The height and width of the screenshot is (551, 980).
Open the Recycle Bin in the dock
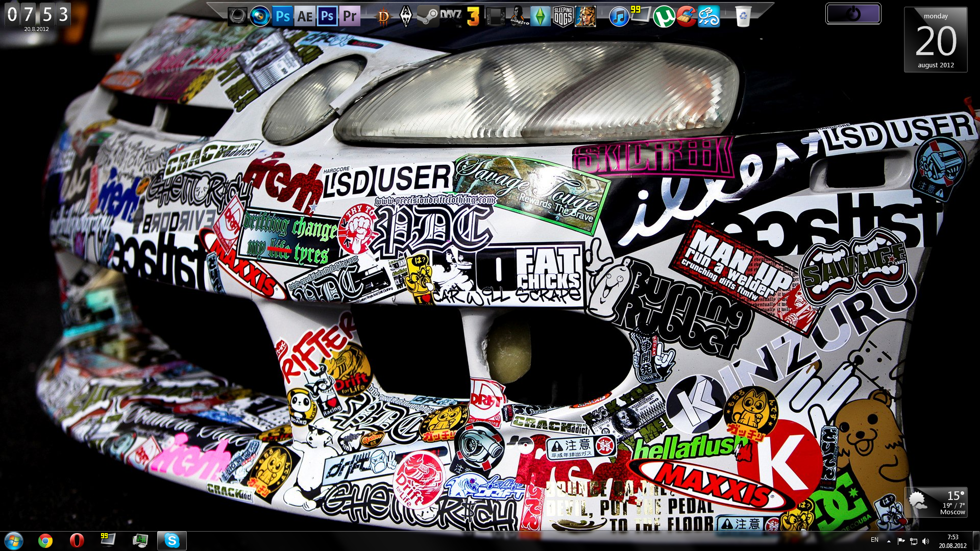[x=743, y=16]
